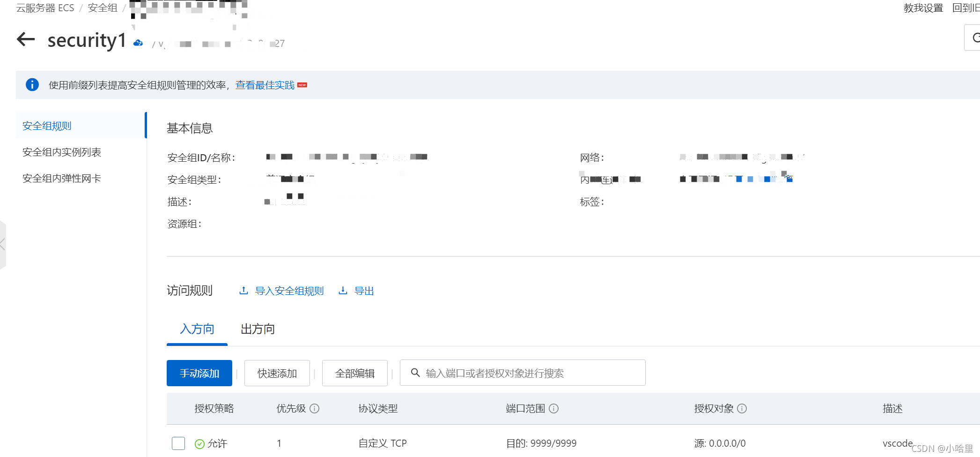Image resolution: width=980 pixels, height=457 pixels.
Task: Go back with the left arrow icon
Action: click(x=26, y=39)
